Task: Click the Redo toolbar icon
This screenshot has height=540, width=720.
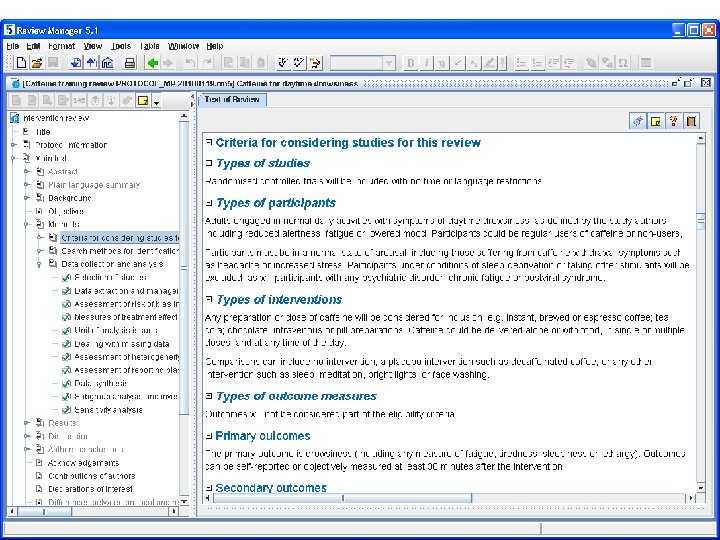Action: click(207, 63)
